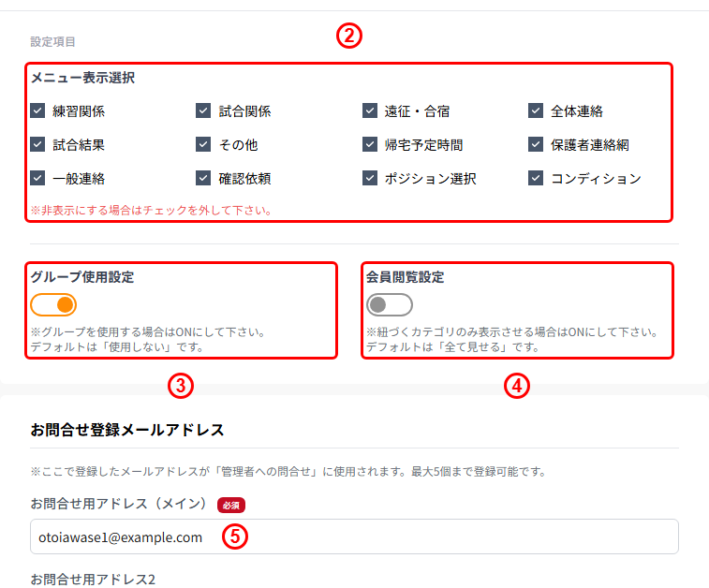Toggle the 確認依頼 checkbox
Viewport: 709px width, 588px height.
coord(203,178)
